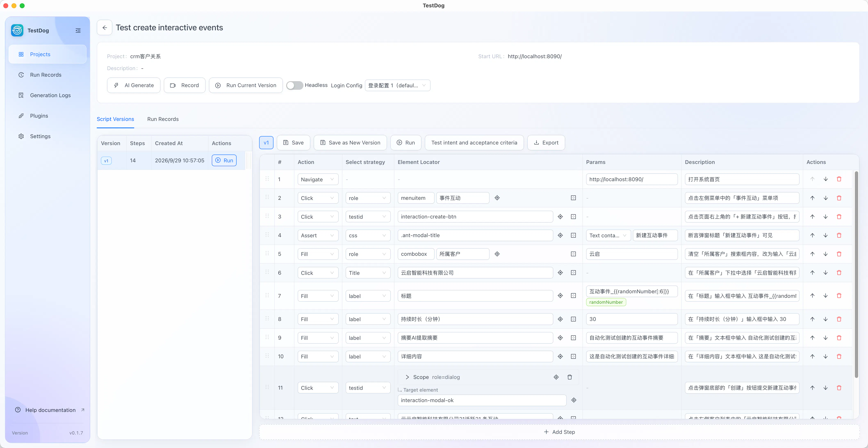
Task: Open Run Records in sidebar
Action: tap(48, 75)
